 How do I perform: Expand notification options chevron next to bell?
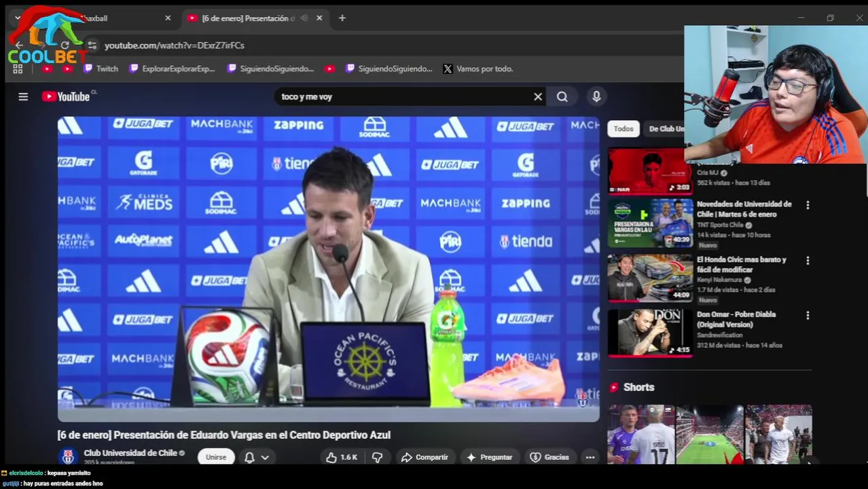pos(265,457)
